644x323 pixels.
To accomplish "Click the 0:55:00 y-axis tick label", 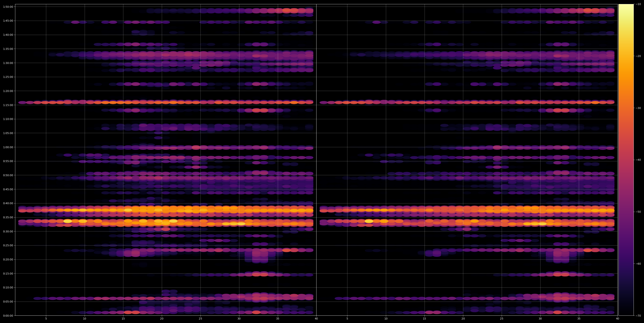I will [8, 161].
